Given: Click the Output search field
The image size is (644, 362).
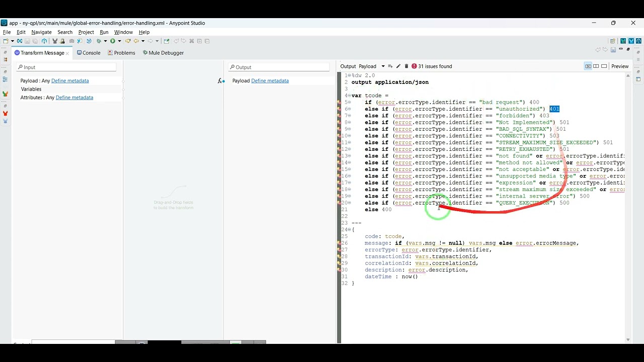Looking at the screenshot, I should tap(279, 67).
